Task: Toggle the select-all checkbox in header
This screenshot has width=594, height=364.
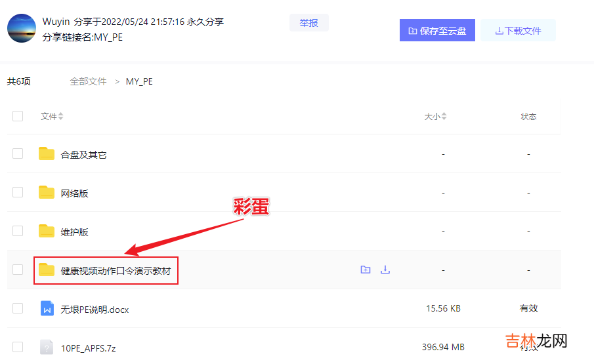Action: click(x=18, y=116)
